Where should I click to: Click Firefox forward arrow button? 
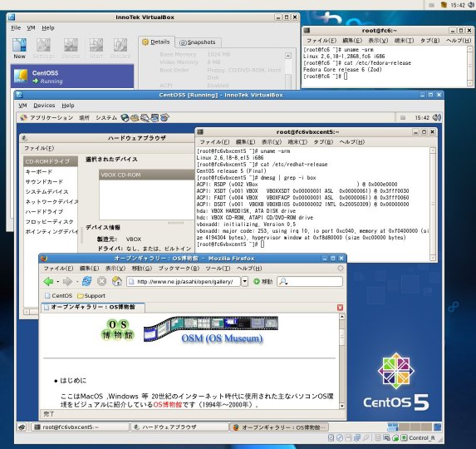click(x=67, y=282)
